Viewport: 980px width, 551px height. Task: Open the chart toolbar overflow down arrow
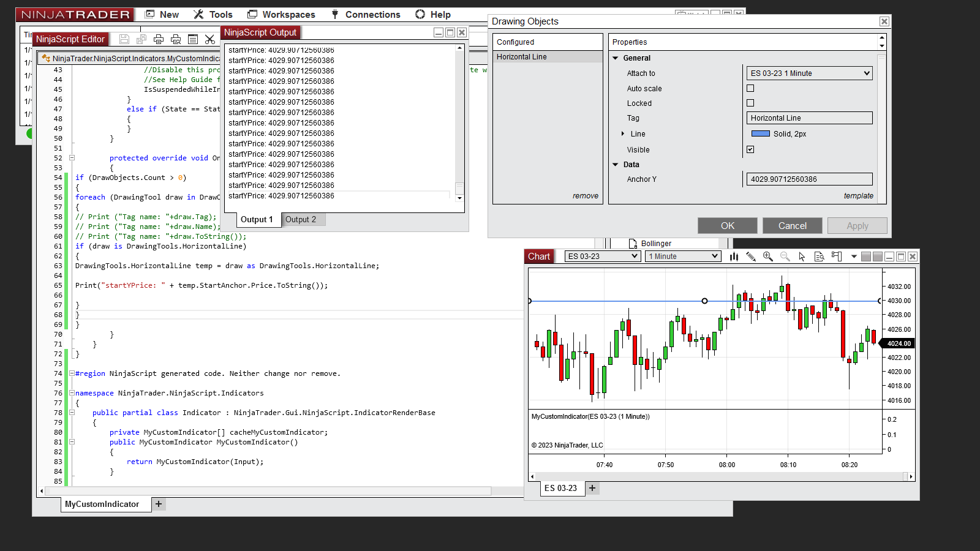tap(854, 257)
